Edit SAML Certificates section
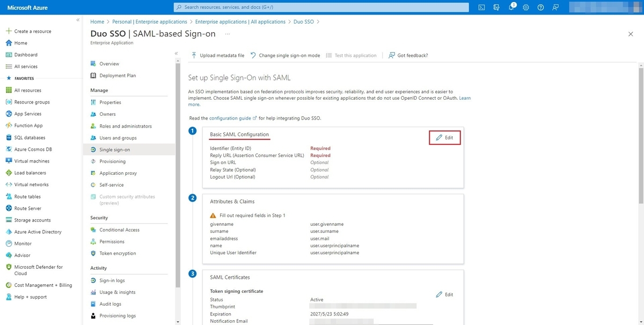Viewport: 644px width, 325px height. (445, 294)
